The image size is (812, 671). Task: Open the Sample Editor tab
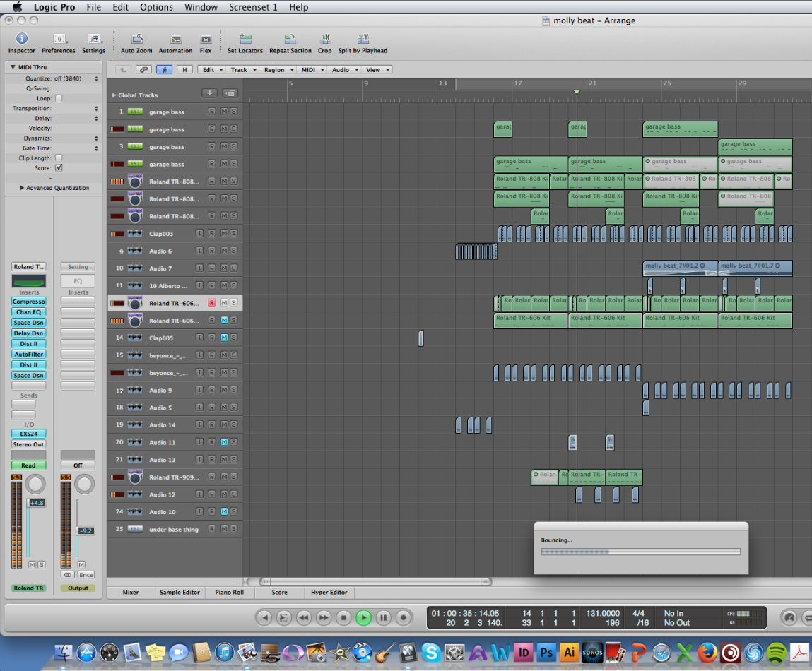coord(180,593)
